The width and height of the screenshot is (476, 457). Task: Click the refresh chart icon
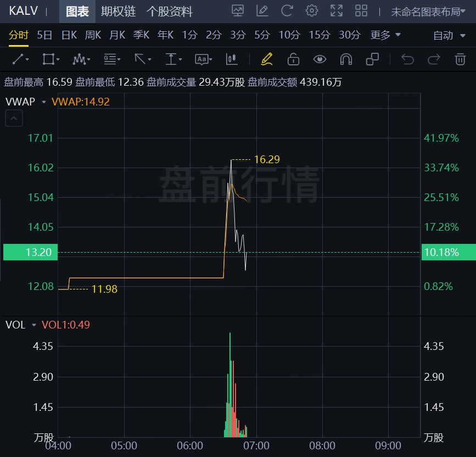pos(287,10)
